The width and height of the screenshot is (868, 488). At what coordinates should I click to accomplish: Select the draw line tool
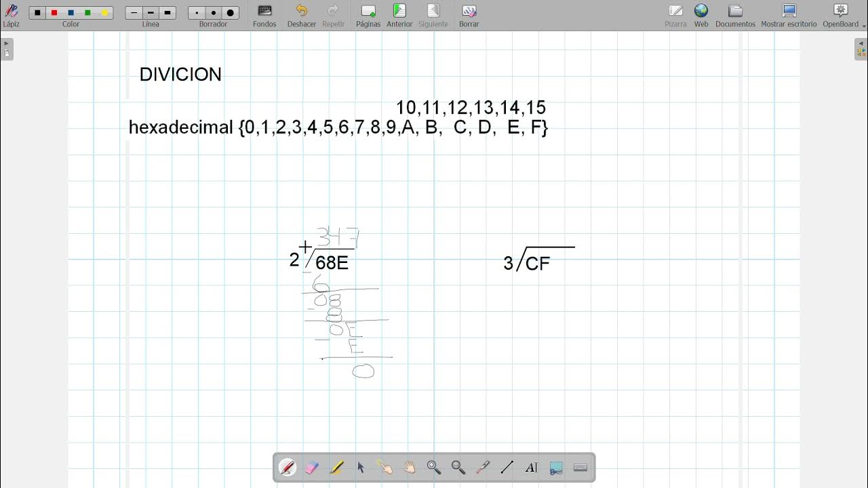click(x=507, y=468)
